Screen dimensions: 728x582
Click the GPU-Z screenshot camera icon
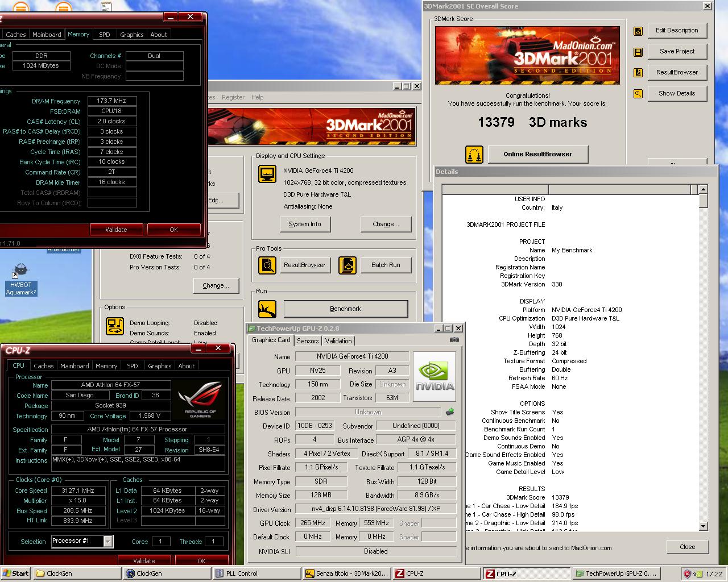pos(454,340)
